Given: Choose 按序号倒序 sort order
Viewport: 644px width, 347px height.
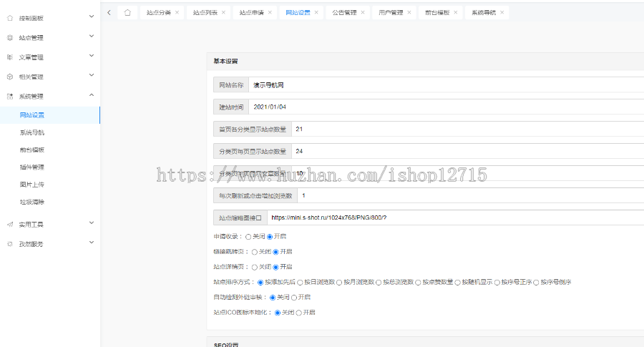Looking at the screenshot, I should (536, 283).
